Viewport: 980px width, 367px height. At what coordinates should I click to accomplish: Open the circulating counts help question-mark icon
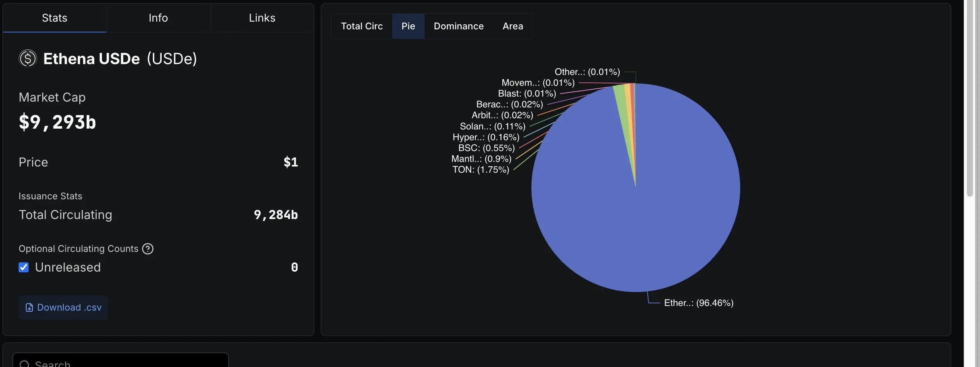pos(148,249)
